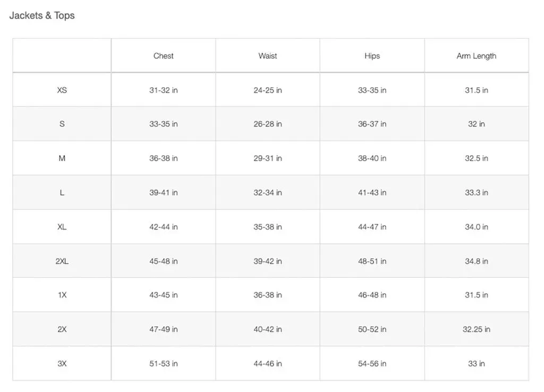Select the Chest column header
Screen dimensions: 544x392
[x=164, y=56]
